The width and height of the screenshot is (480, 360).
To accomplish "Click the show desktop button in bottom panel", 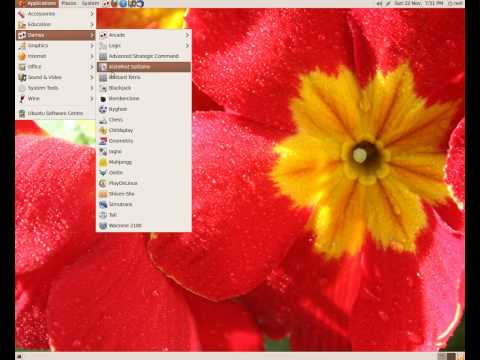I will (x=19, y=356).
